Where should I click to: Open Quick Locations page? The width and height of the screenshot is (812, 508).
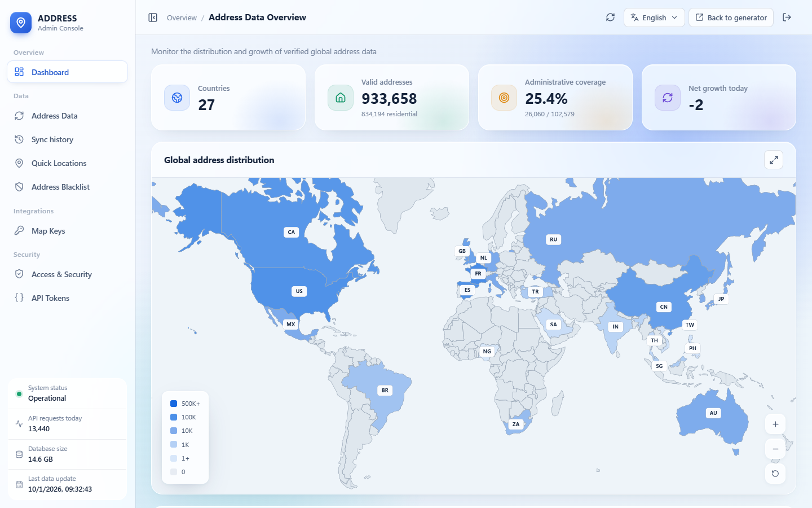coord(67,163)
